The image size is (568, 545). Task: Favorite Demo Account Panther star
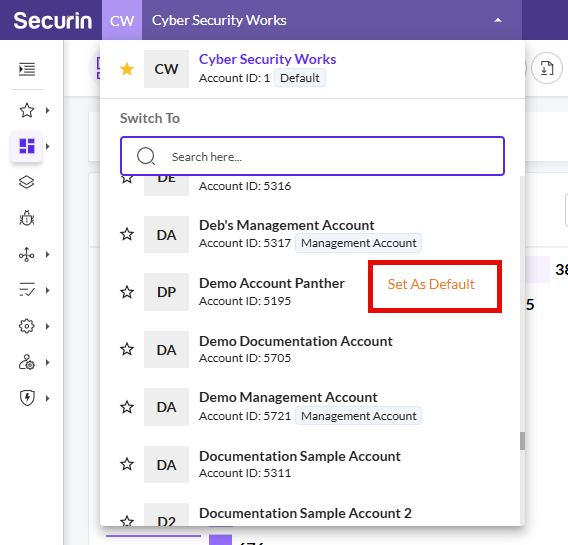[127, 292]
